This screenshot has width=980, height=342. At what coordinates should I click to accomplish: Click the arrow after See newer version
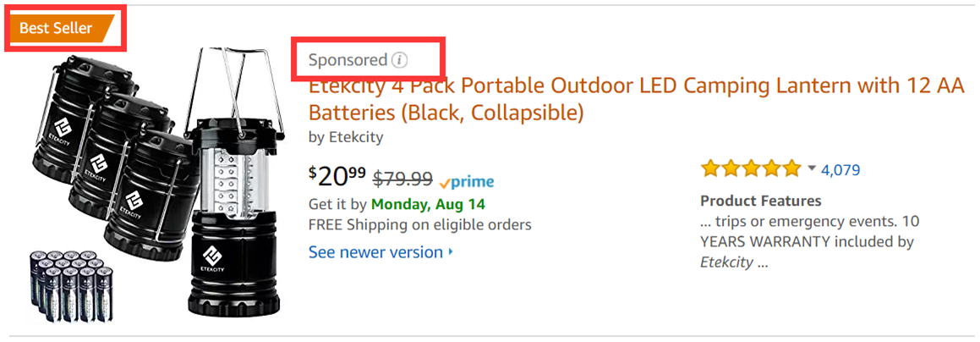[451, 252]
